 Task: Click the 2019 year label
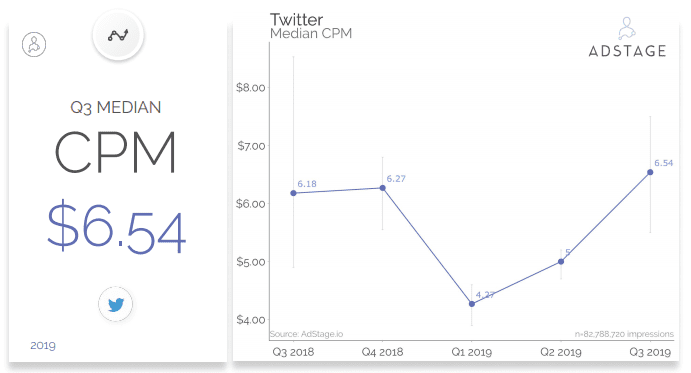(x=43, y=345)
